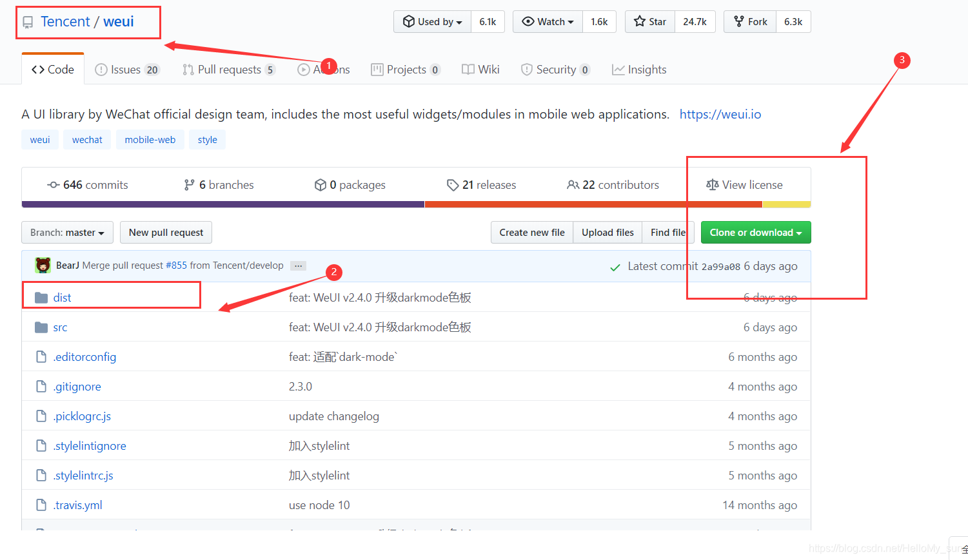This screenshot has width=968, height=560.
Task: Open the .stylelintrc.js file
Action: pos(83,476)
